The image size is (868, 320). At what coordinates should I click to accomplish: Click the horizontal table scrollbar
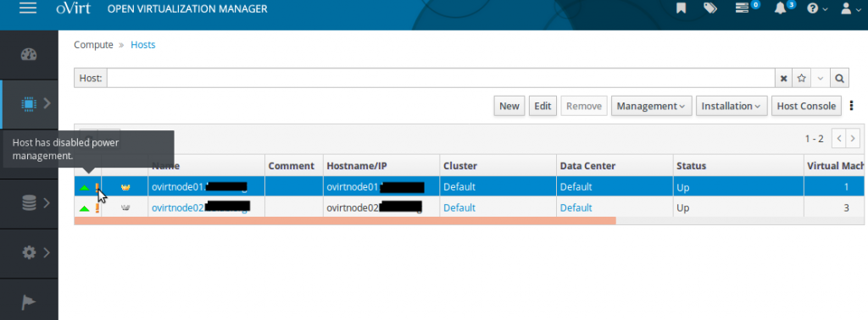pyautogui.click(x=345, y=221)
